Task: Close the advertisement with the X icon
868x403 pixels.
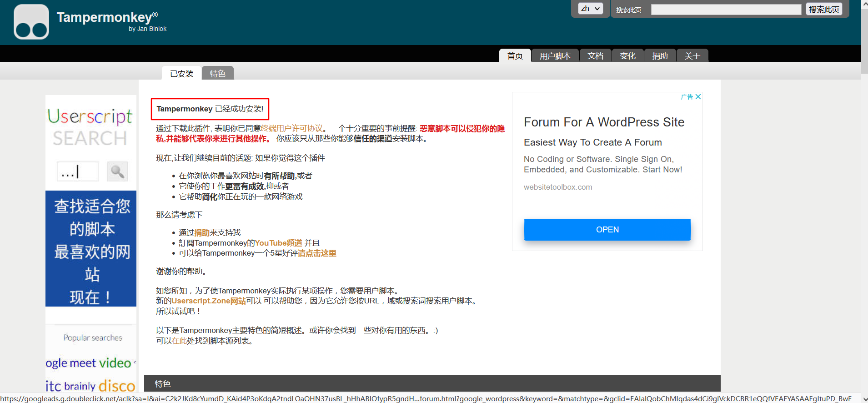Action: [698, 96]
